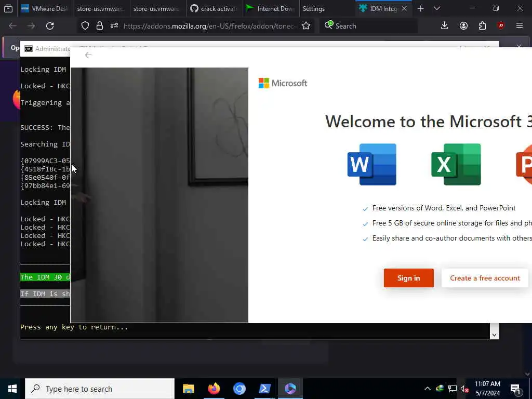
Task: Click the Firefox Search box
Action: [x=368, y=26]
